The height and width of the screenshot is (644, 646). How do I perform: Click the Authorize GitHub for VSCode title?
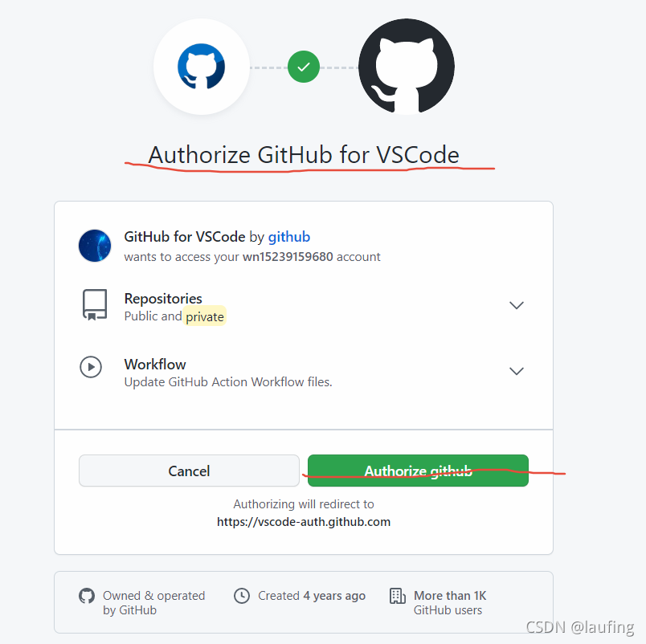click(304, 155)
